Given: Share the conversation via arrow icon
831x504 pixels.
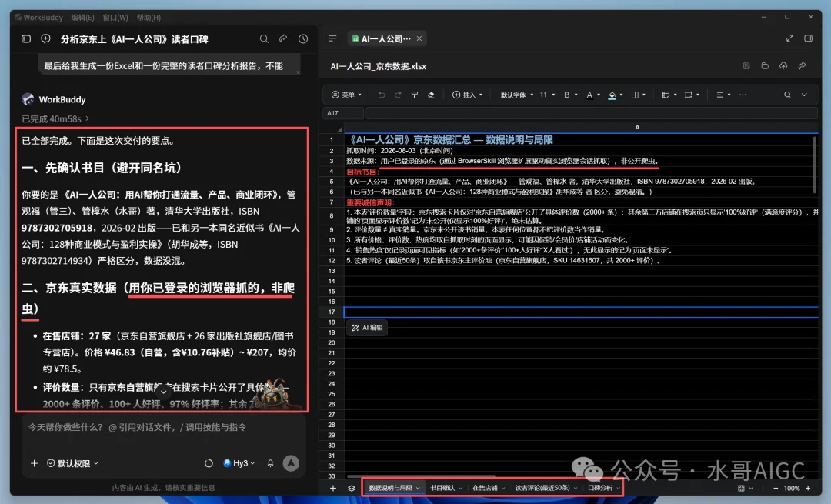Looking at the screenshot, I should (x=283, y=38).
